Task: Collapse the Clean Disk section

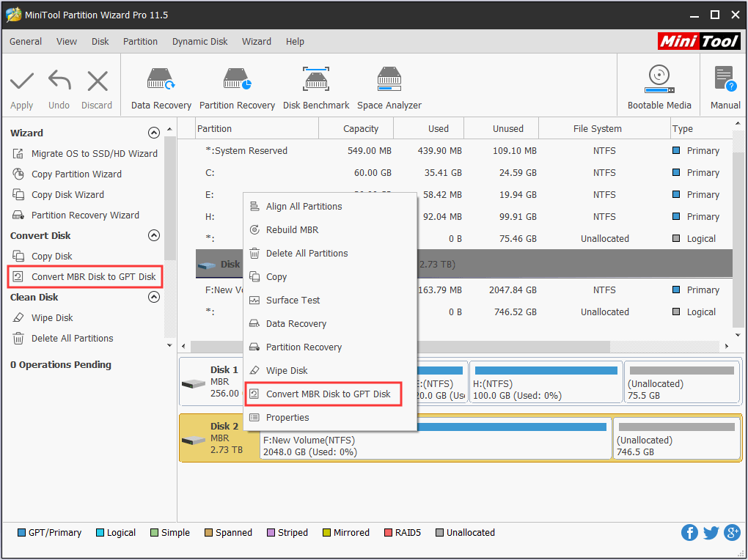Action: coord(153,297)
